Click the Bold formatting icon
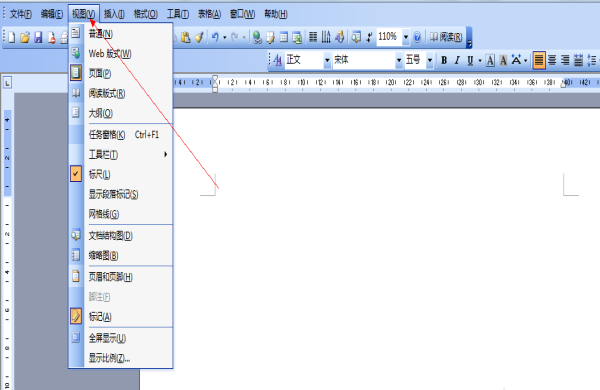Viewport: 600px width, 390px height. coord(444,60)
